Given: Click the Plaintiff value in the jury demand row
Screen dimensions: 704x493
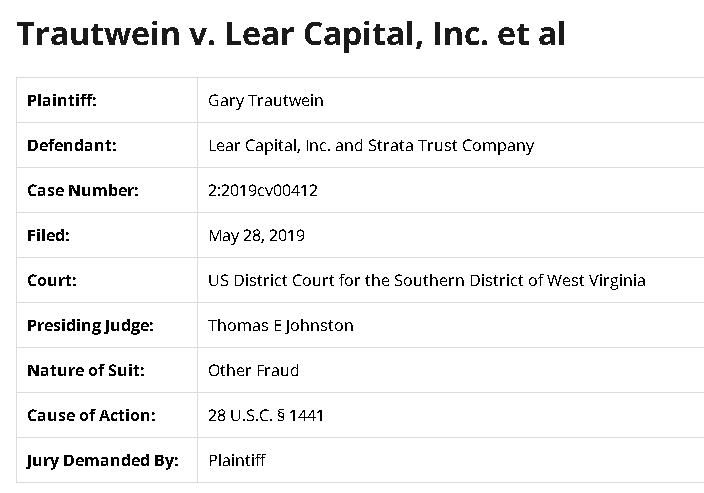Looking at the screenshot, I should click(x=237, y=460).
